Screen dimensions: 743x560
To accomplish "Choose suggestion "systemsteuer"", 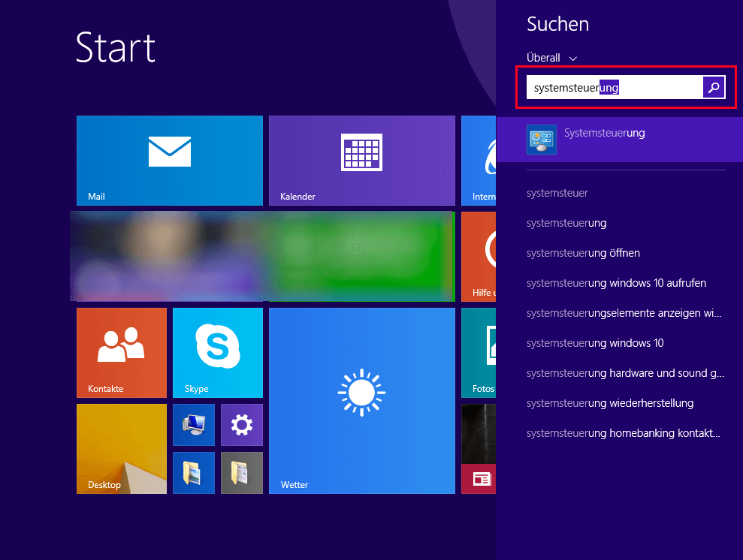I will point(557,193).
